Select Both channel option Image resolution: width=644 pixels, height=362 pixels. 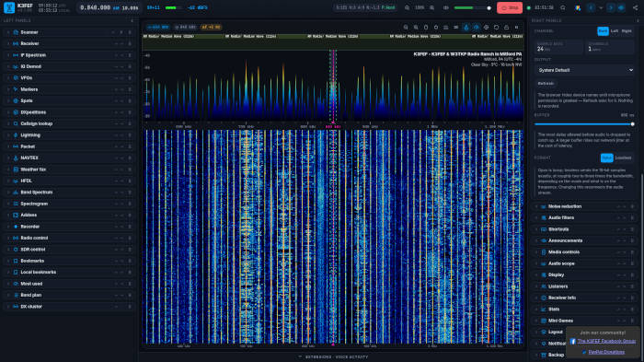click(x=603, y=31)
